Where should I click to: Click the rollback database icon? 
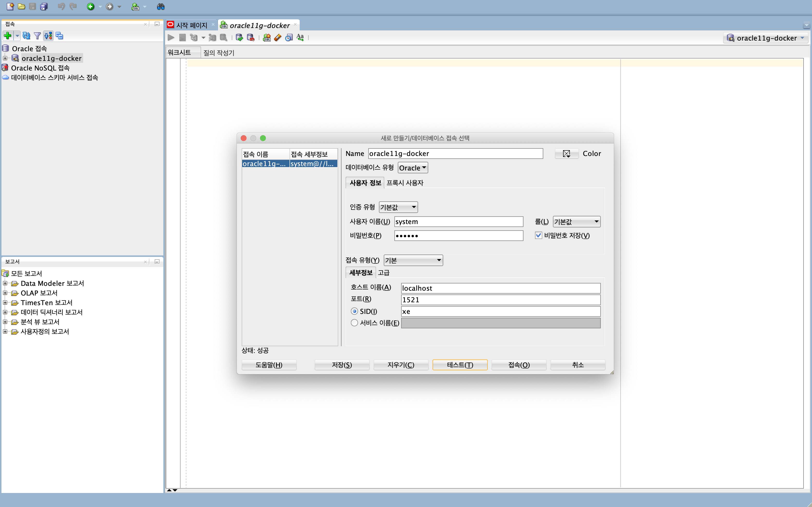tap(250, 38)
